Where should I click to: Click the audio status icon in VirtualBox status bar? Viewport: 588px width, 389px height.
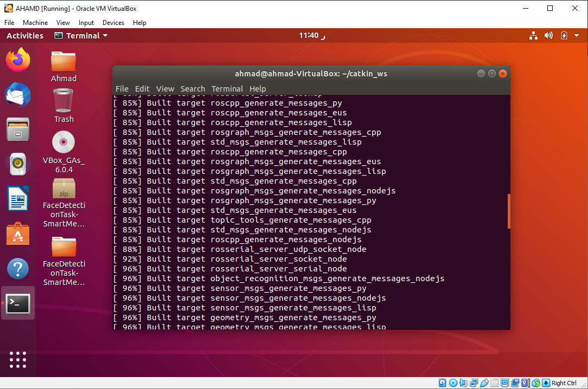463,382
